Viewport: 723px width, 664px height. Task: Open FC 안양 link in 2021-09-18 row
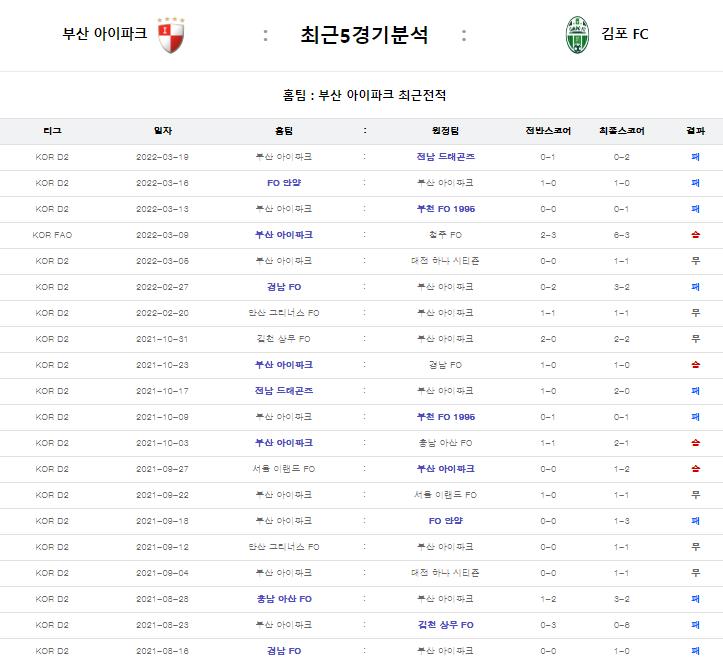[x=445, y=521]
